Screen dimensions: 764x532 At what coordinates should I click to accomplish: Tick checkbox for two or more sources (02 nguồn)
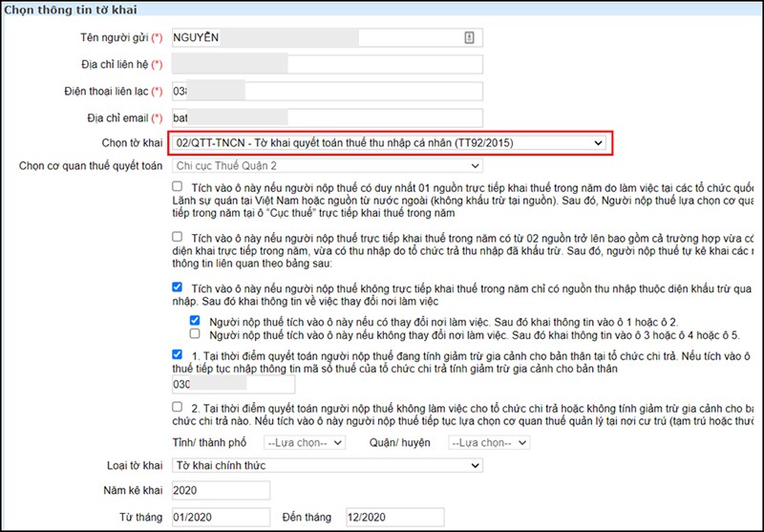(x=178, y=237)
